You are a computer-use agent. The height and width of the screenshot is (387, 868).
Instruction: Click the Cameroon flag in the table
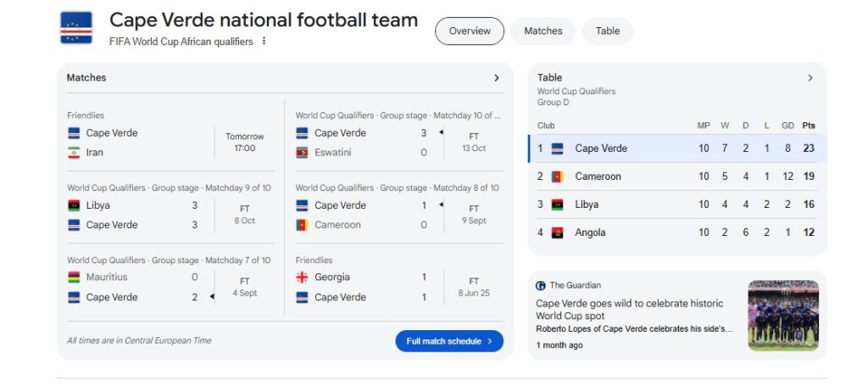[557, 177]
